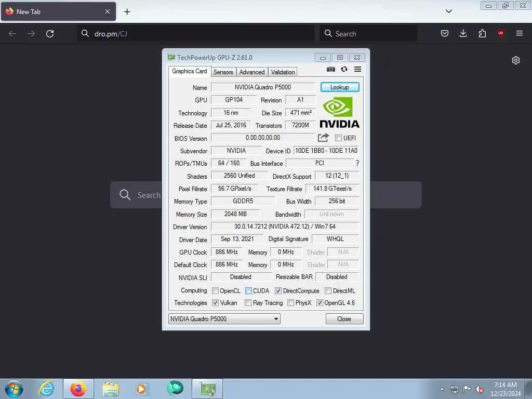
Task: Open Firefox Pocket save icon
Action: tap(445, 33)
